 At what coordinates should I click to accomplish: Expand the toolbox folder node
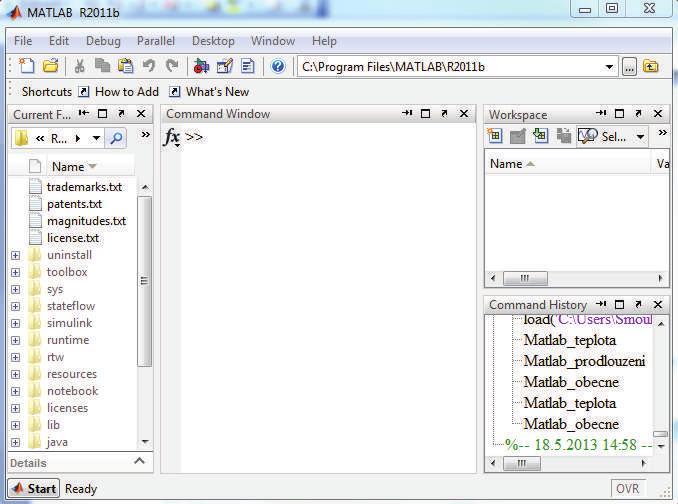point(16,272)
